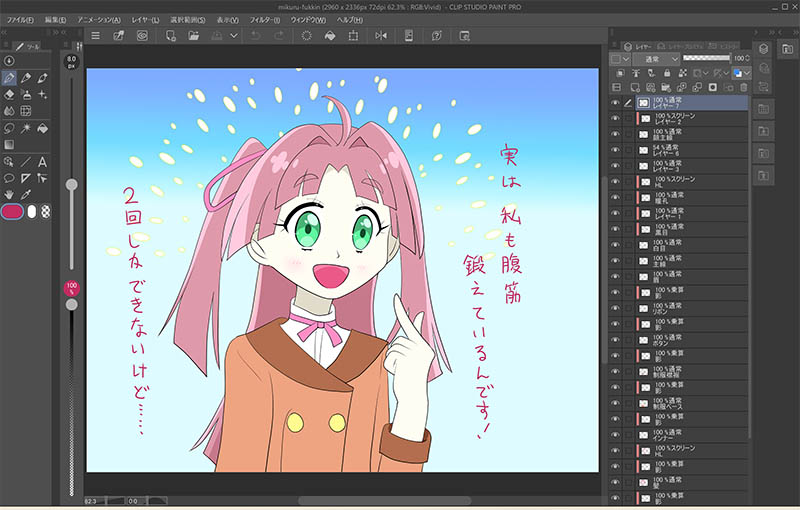This screenshot has width=800, height=510.
Task: Hide the ボタン layer via eye icon
Action: click(x=615, y=340)
